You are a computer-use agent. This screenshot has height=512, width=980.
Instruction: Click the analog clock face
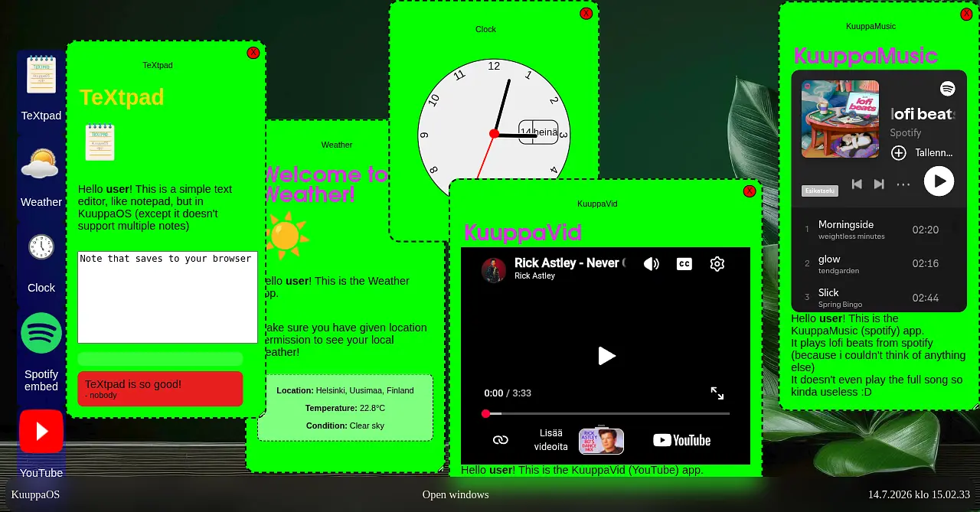tap(494, 134)
